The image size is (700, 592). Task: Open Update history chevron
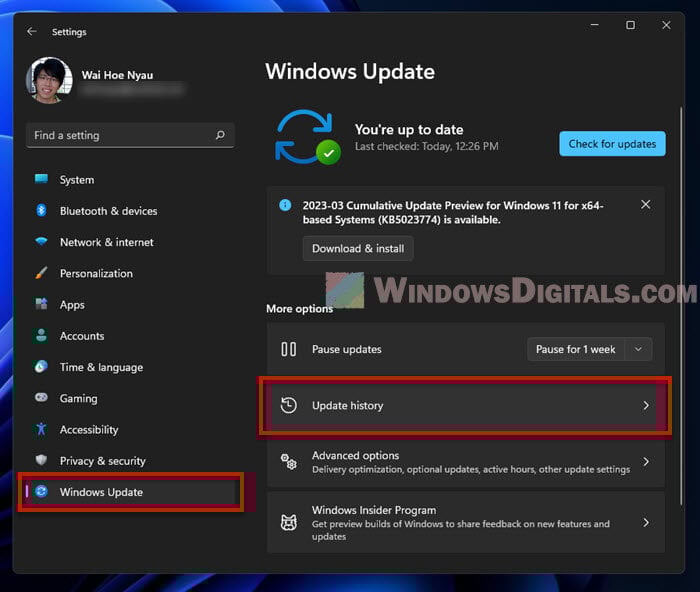tap(646, 405)
